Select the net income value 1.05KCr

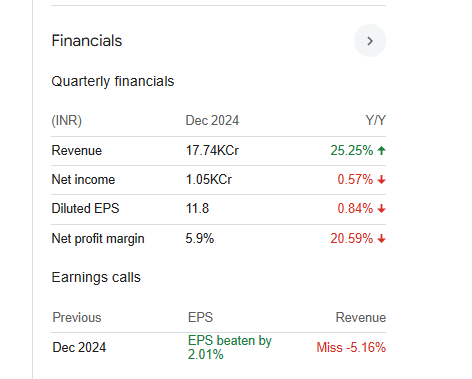[x=209, y=180]
